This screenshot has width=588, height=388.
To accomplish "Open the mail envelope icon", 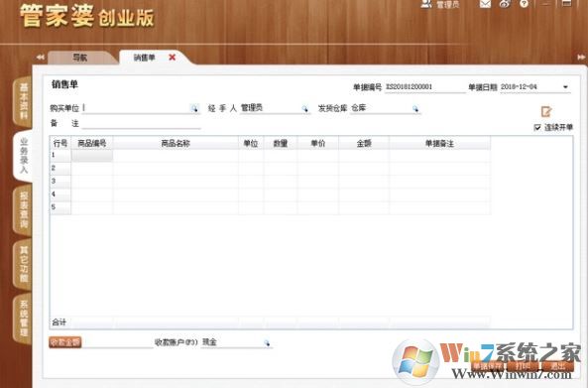I will click(x=485, y=3).
